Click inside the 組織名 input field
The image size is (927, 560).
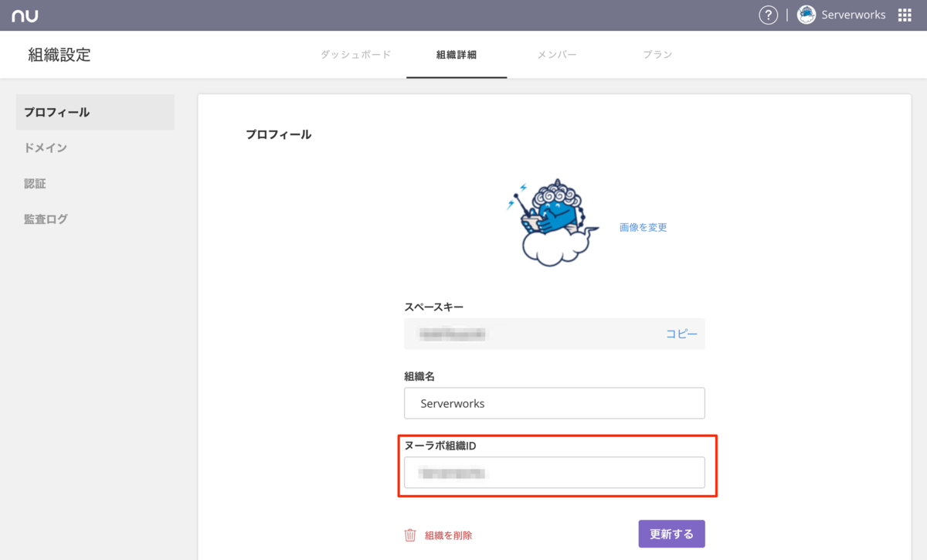coord(554,402)
